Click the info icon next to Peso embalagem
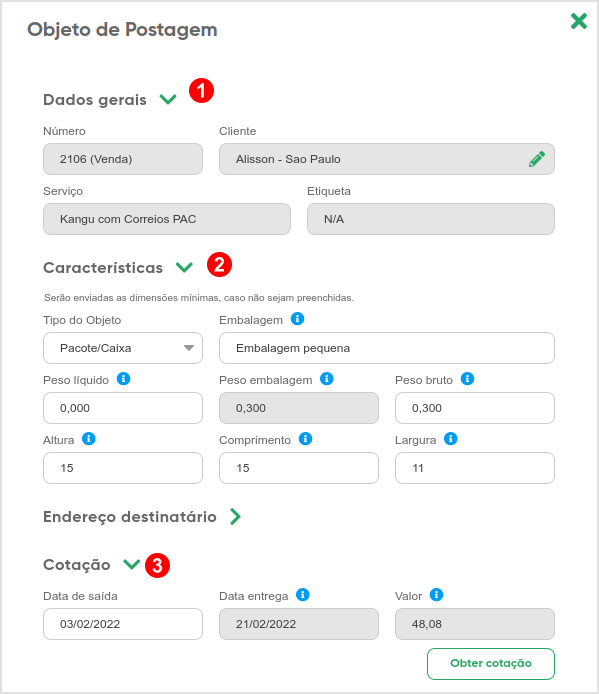This screenshot has height=694, width=599. click(x=327, y=379)
